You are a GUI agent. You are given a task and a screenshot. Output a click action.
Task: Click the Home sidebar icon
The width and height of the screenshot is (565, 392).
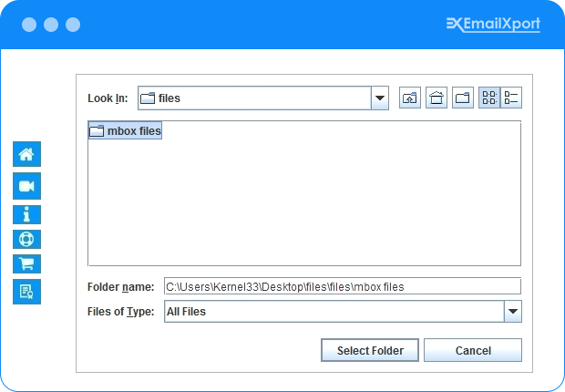(26, 154)
